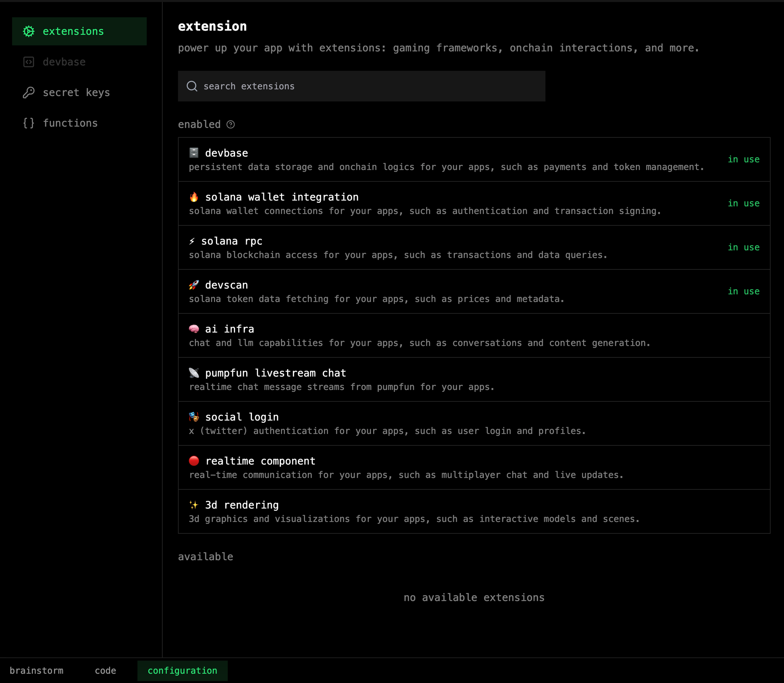Open secret keys in sidebar
The height and width of the screenshot is (683, 784).
click(76, 93)
